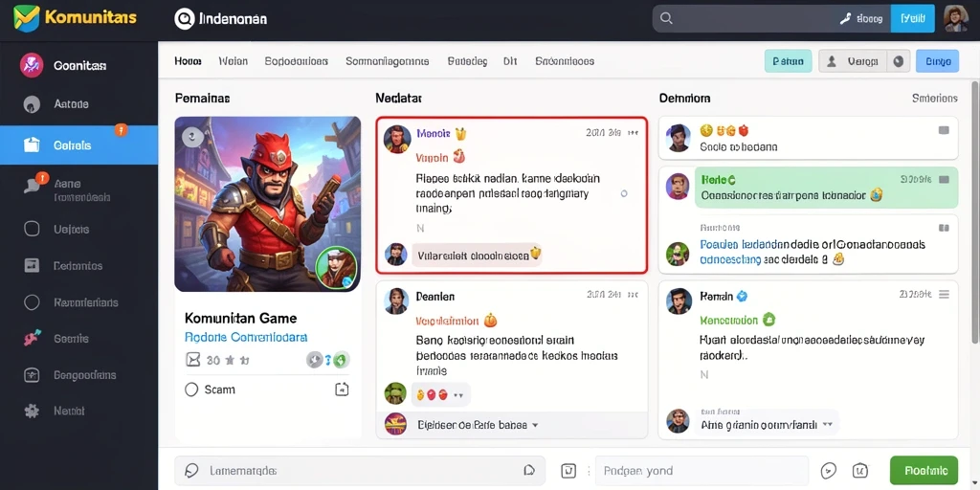The height and width of the screenshot is (490, 980).
Task: Click the Komunitas logo icon
Action: [26, 18]
